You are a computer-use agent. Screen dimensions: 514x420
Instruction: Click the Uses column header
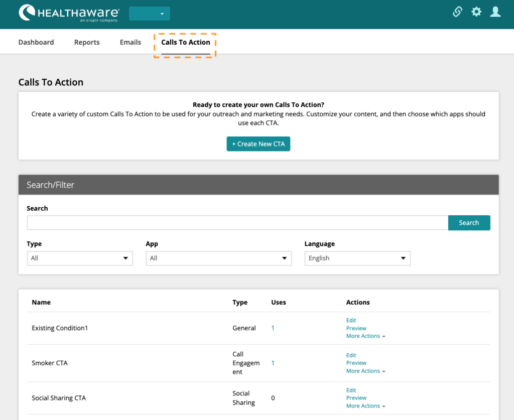pyautogui.click(x=279, y=303)
